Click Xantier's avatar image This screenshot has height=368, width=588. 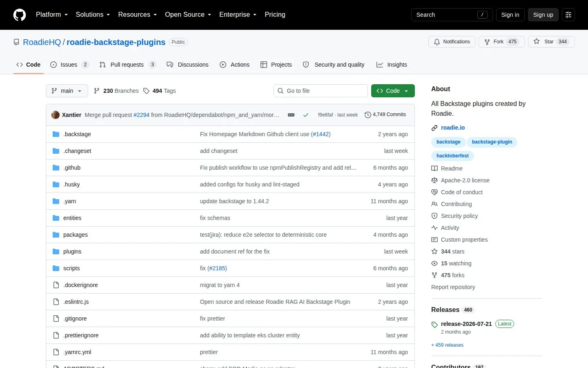coord(56,115)
